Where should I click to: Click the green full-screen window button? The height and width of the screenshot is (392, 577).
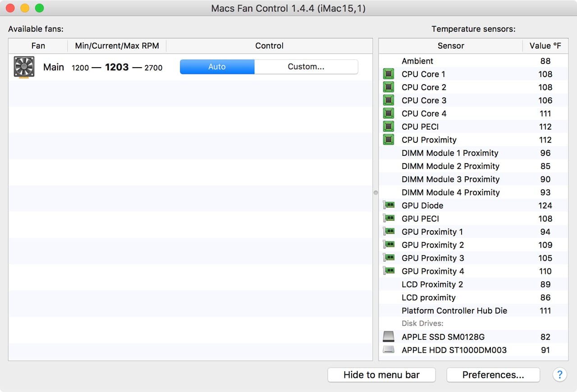[x=39, y=8]
